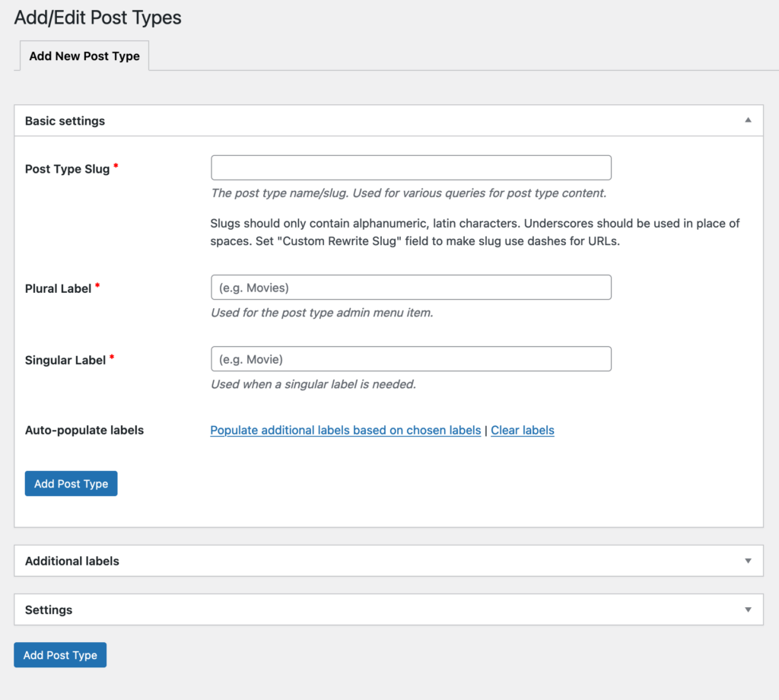Expand the Additional labels panel arrow
The image size is (779, 700).
click(748, 561)
